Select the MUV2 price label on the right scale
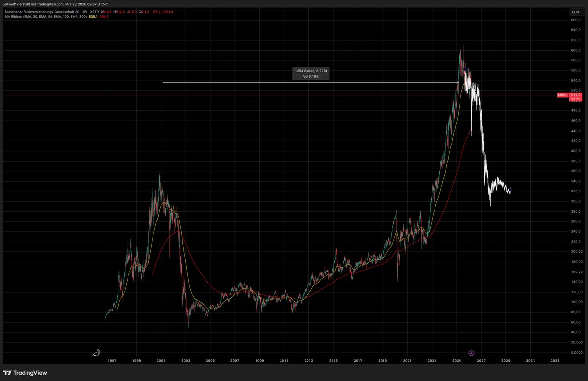This screenshot has width=588, height=381. click(x=562, y=95)
